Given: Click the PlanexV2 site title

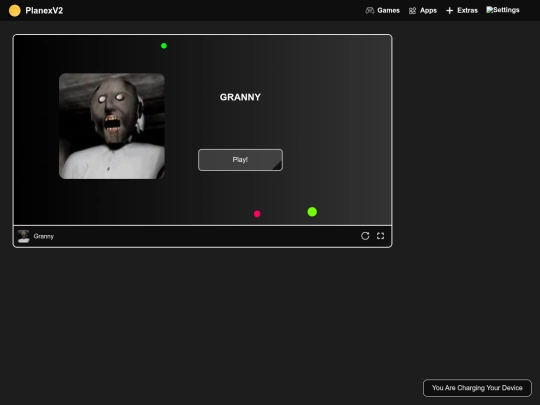Looking at the screenshot, I should tap(44, 11).
